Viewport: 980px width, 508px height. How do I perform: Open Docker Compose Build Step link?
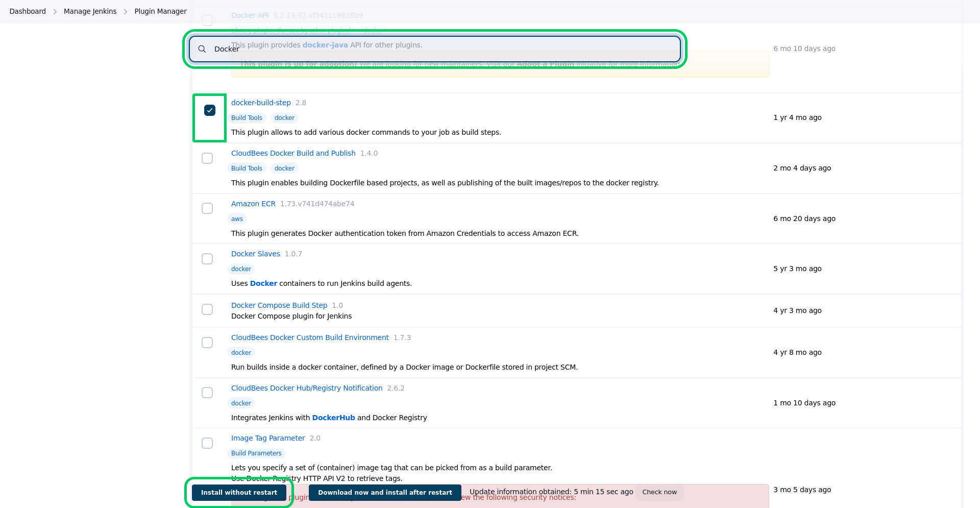(279, 305)
